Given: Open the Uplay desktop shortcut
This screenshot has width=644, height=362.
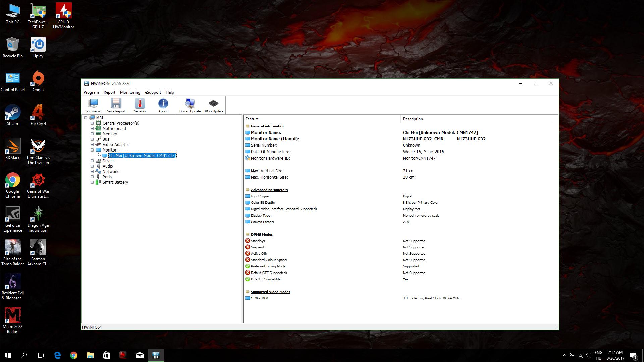Looking at the screenshot, I should (38, 48).
